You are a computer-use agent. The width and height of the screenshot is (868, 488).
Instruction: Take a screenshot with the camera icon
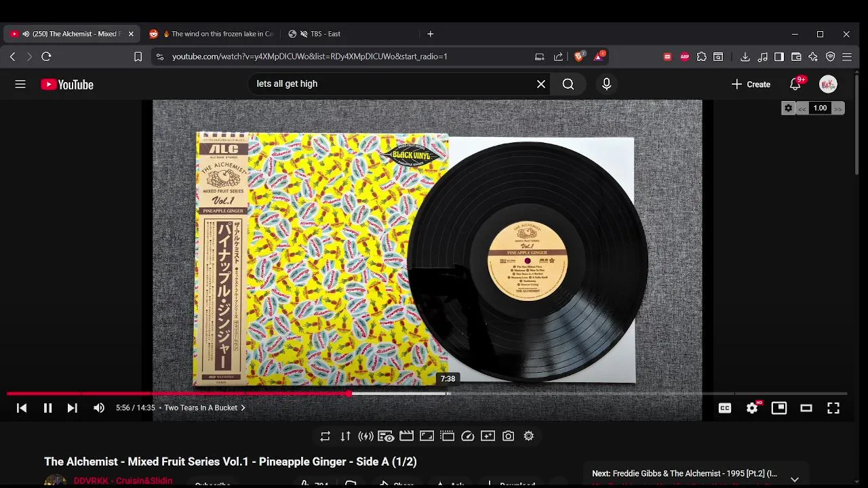click(508, 436)
